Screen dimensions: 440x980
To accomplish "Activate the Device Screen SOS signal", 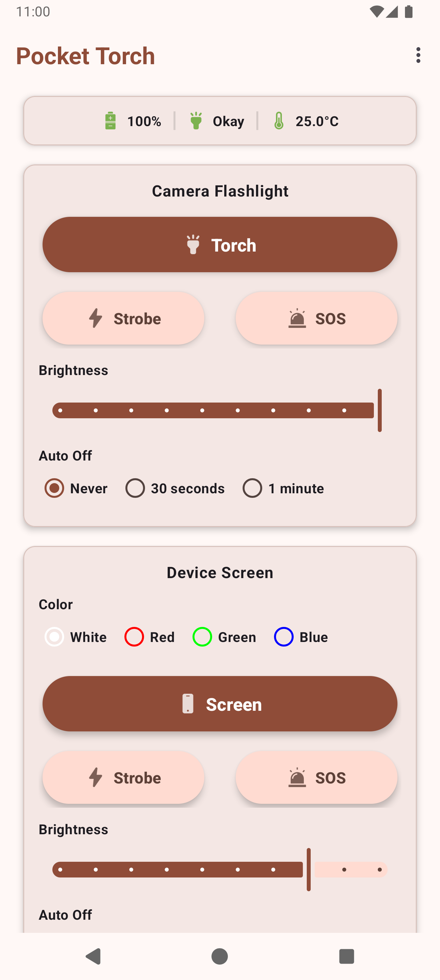I will click(316, 778).
